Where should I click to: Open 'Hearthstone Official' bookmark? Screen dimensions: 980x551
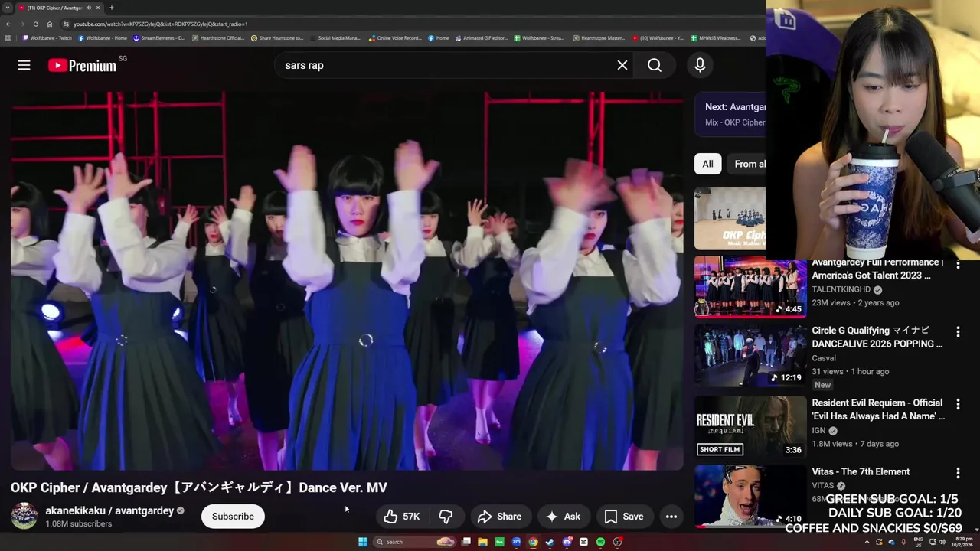point(218,38)
